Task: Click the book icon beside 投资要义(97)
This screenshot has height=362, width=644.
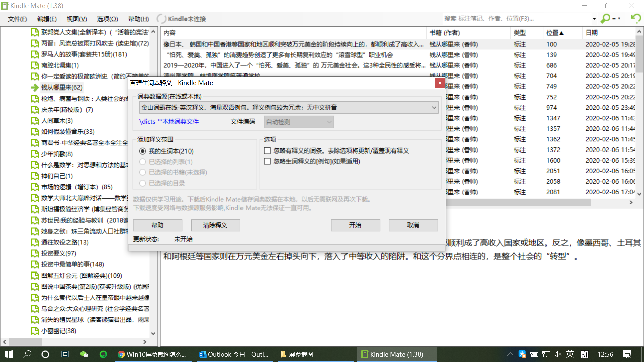Action: click(34, 253)
